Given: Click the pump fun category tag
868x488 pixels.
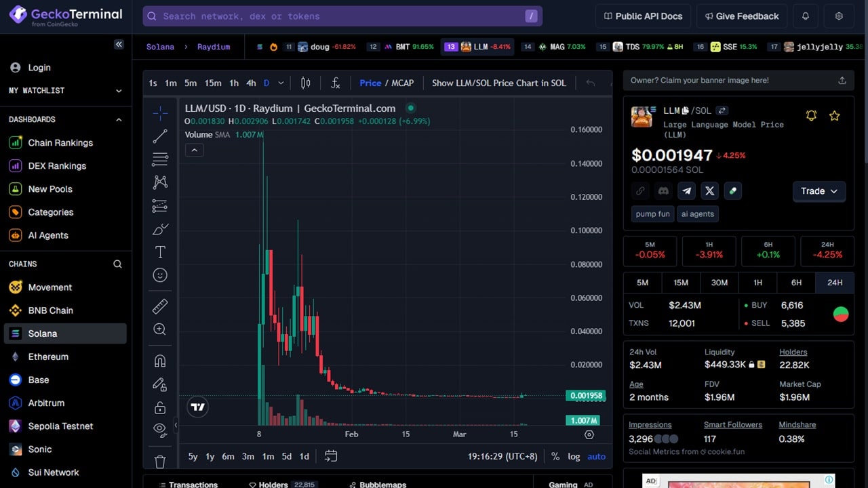Looking at the screenshot, I should click(x=652, y=214).
